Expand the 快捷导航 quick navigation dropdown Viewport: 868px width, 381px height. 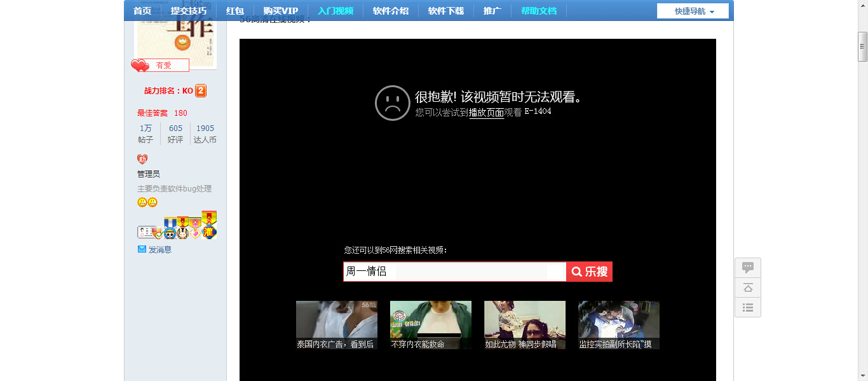693,11
